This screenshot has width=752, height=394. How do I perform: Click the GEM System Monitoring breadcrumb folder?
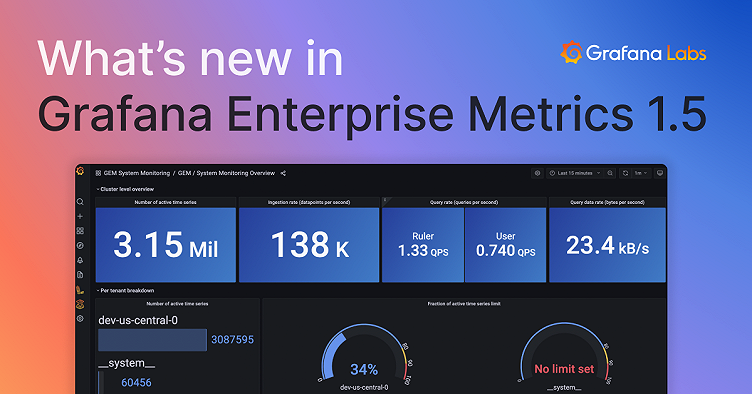point(137,173)
